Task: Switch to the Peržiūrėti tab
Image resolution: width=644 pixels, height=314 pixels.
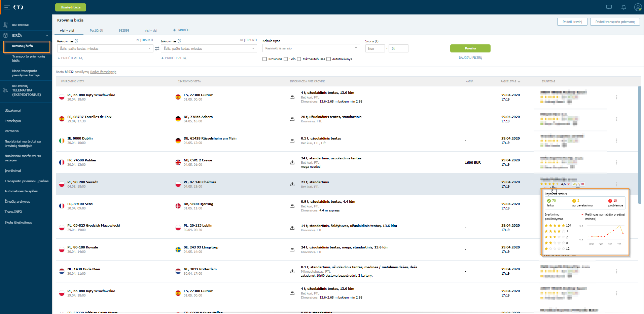Action: point(96,30)
